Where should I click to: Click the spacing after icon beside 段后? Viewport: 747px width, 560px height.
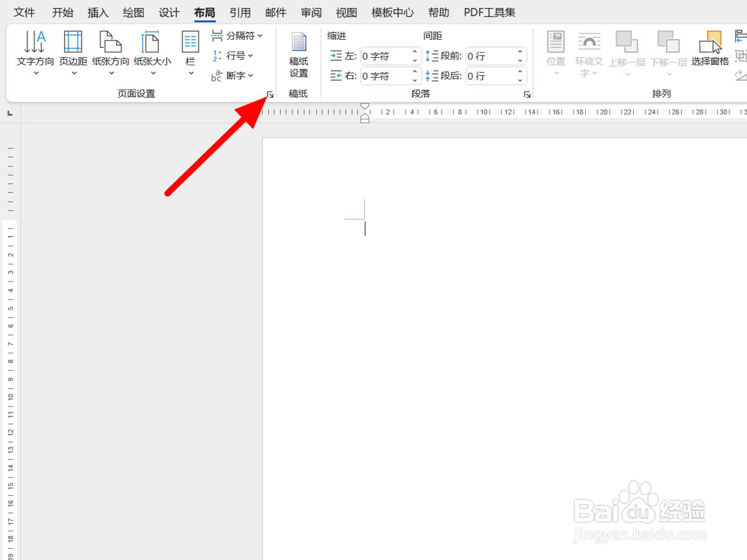pyautogui.click(x=432, y=76)
